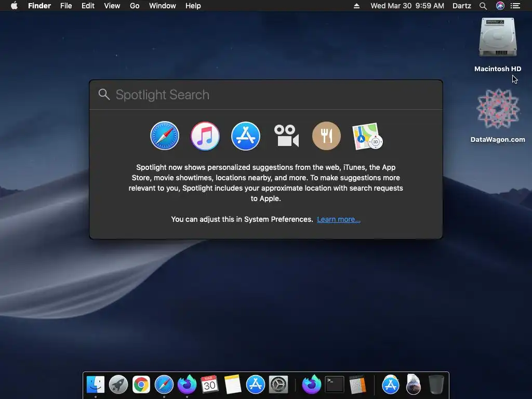Launch Google Chrome from the Dock
Image resolution: width=532 pixels, height=399 pixels.
tap(141, 384)
